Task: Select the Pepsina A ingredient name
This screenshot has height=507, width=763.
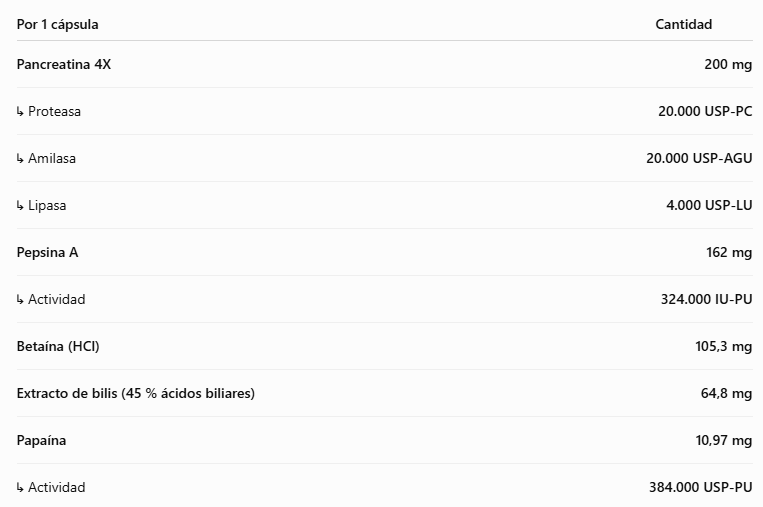Action: [47, 253]
